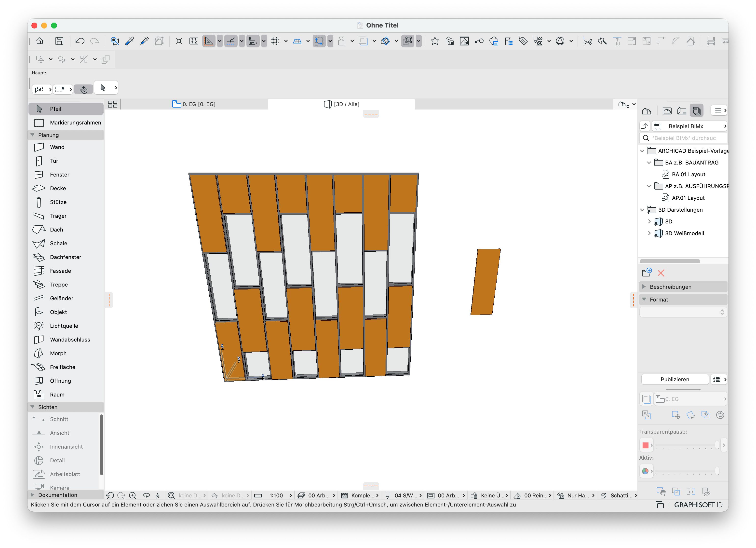Select the Wandabschluss tool
Viewport: 756px width, 548px height.
[66, 340]
